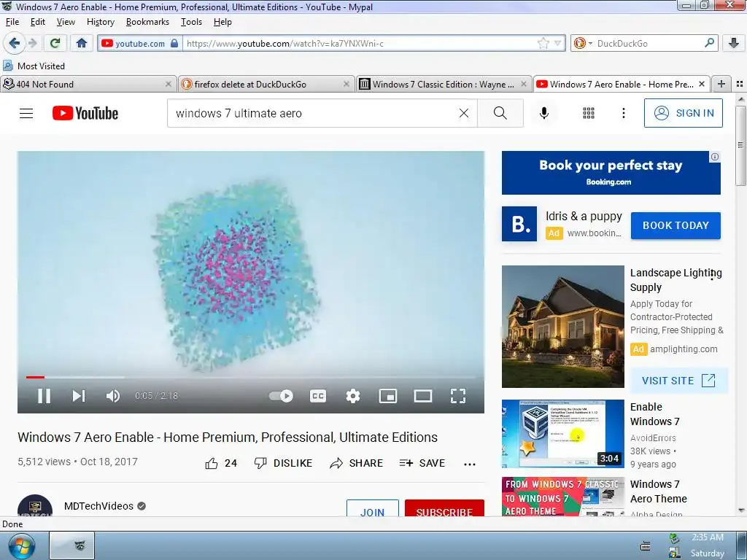Switch to Windows 7 Classic Edition tab
The width and height of the screenshot is (747, 560).
coord(443,85)
